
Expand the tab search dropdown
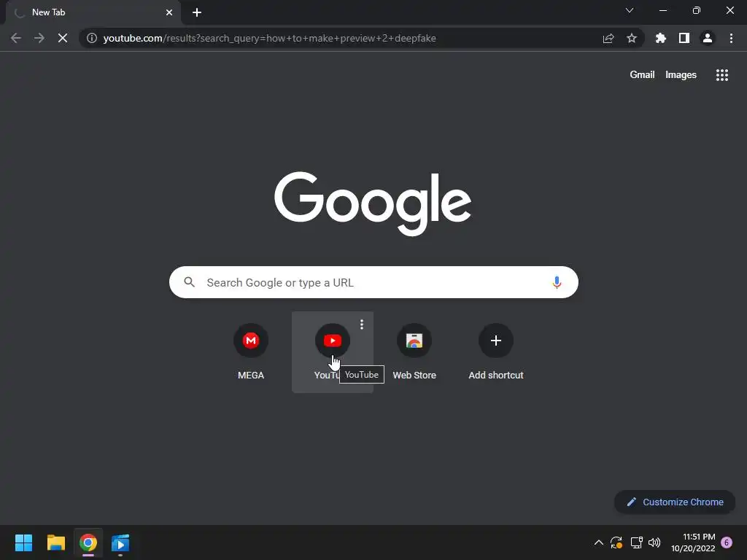pyautogui.click(x=630, y=10)
